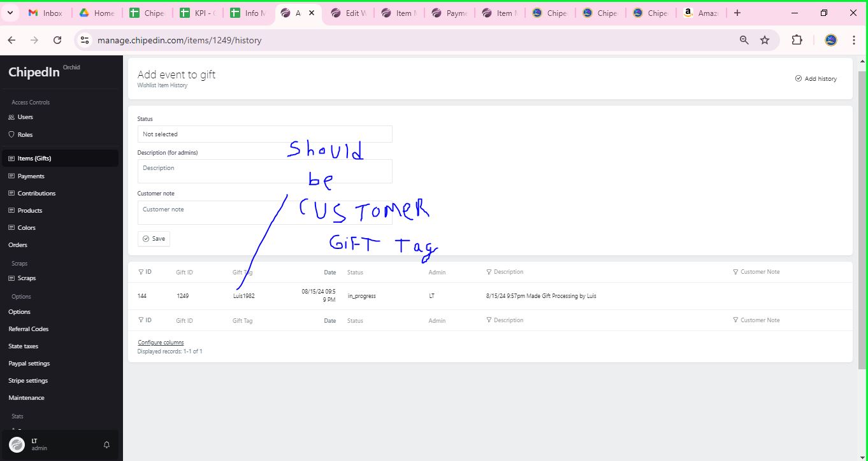Image resolution: width=868 pixels, height=461 pixels.
Task: Open Products sidebar entry
Action: tap(30, 211)
